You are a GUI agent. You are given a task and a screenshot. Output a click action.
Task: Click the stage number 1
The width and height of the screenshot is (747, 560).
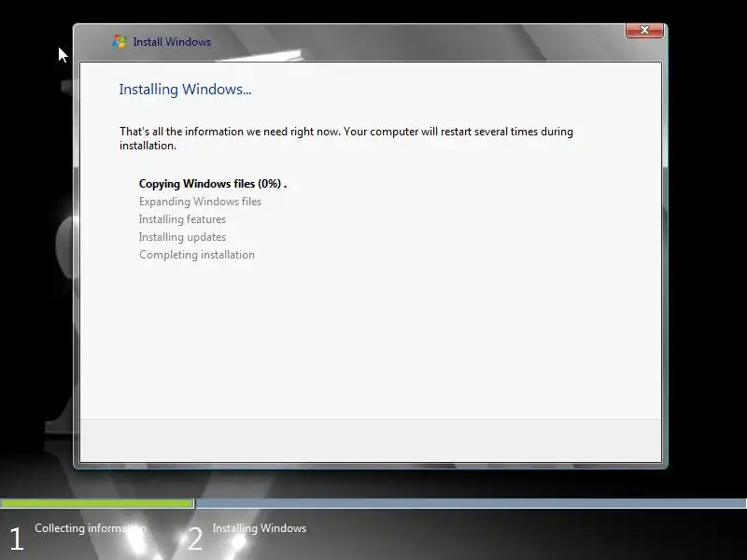17,539
